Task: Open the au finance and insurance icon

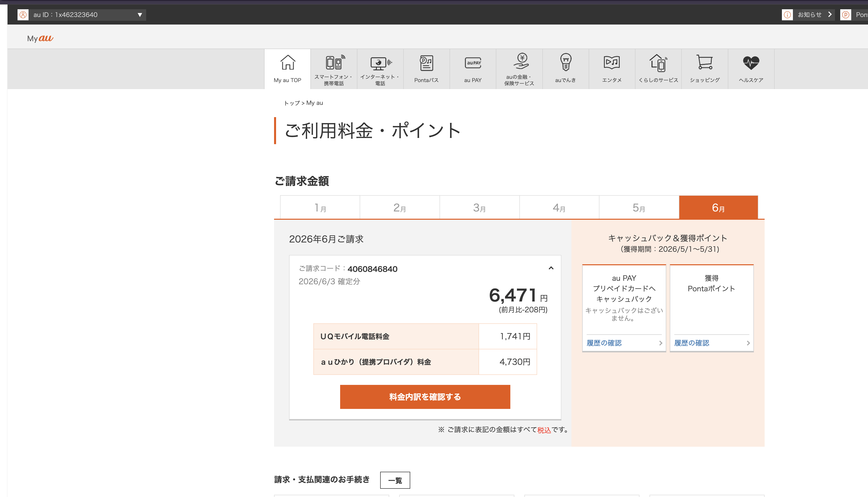Action: pyautogui.click(x=521, y=62)
